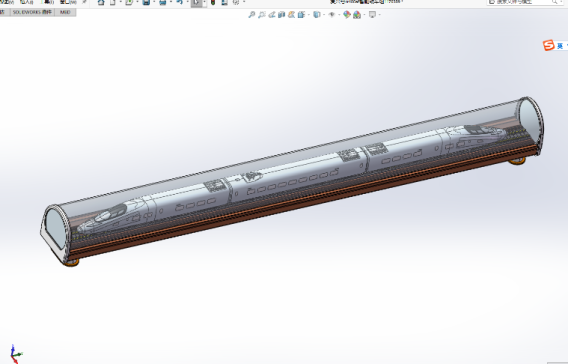Click the Edit Appearance color ball icon

click(x=347, y=14)
